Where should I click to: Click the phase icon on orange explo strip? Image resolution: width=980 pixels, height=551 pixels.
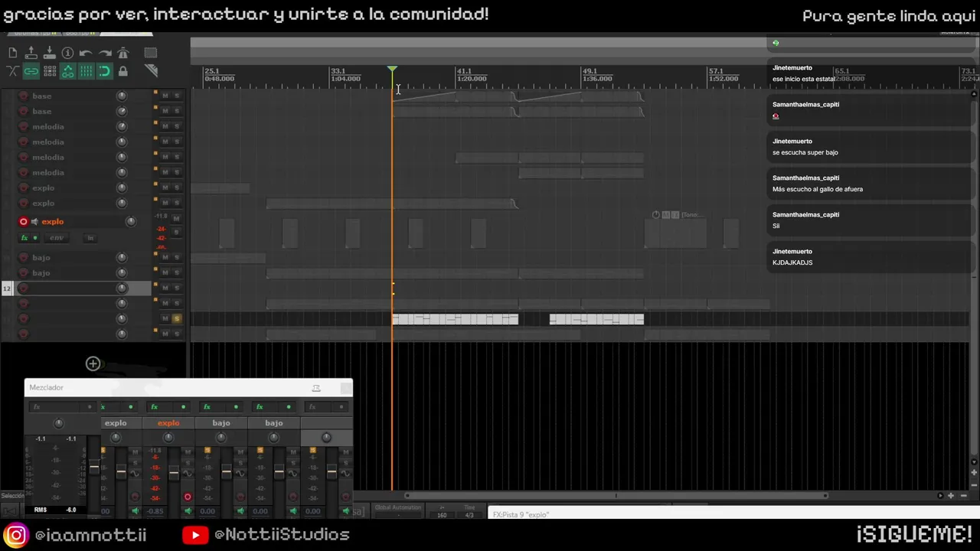188,474
